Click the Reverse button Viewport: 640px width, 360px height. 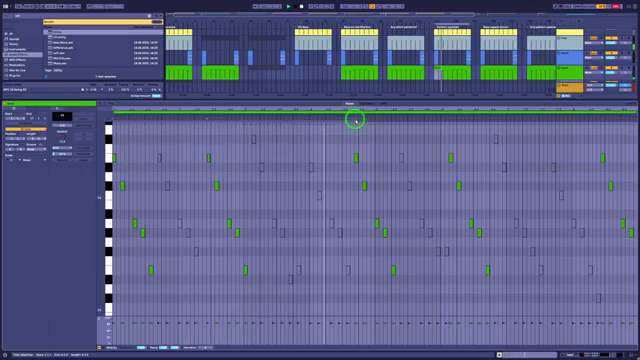62,160
